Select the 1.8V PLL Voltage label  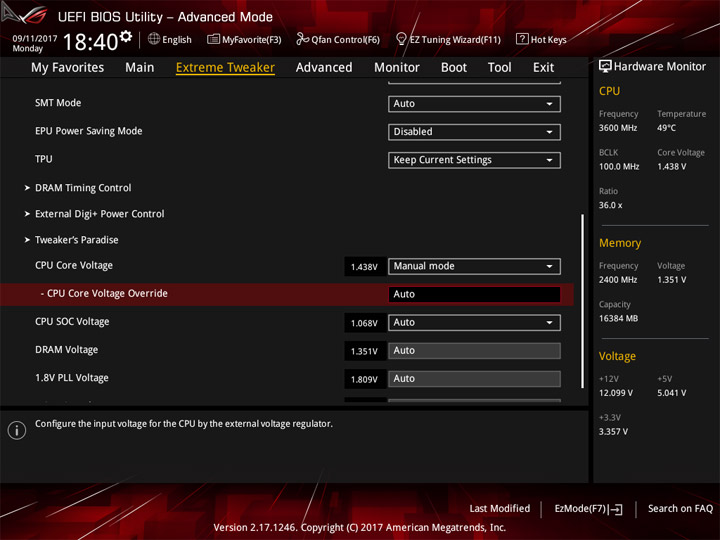72,378
